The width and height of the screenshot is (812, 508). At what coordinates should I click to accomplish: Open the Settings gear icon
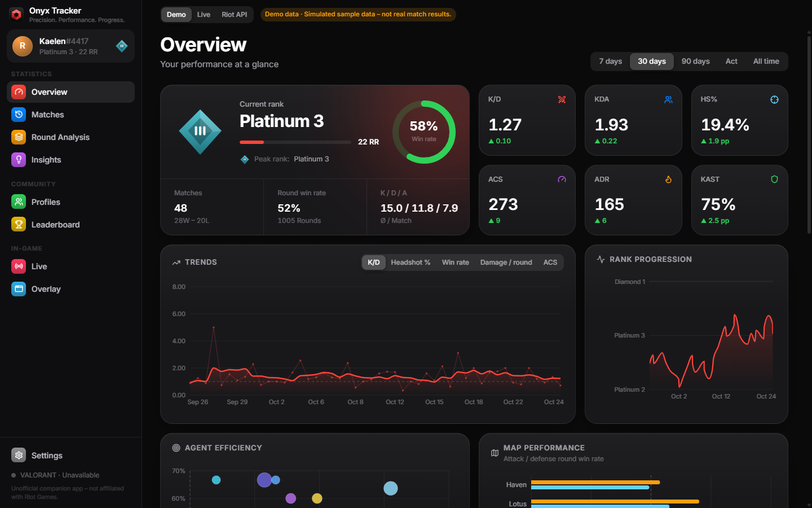point(19,455)
